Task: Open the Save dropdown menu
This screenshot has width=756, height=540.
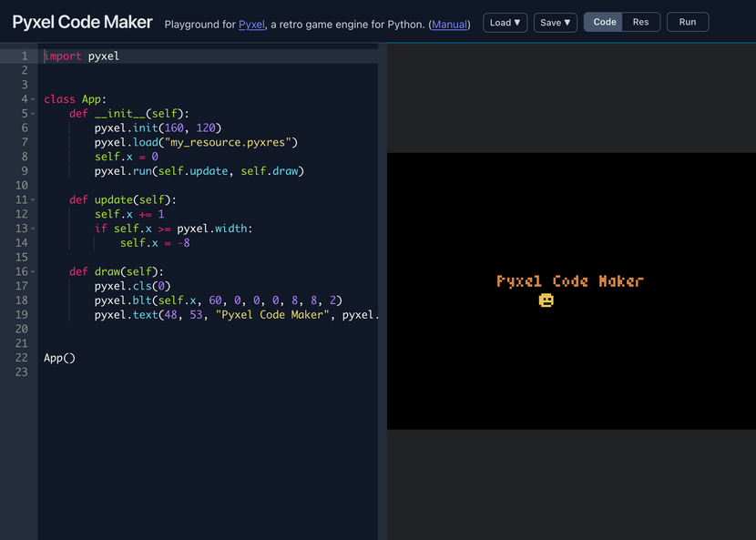Action: tap(555, 23)
